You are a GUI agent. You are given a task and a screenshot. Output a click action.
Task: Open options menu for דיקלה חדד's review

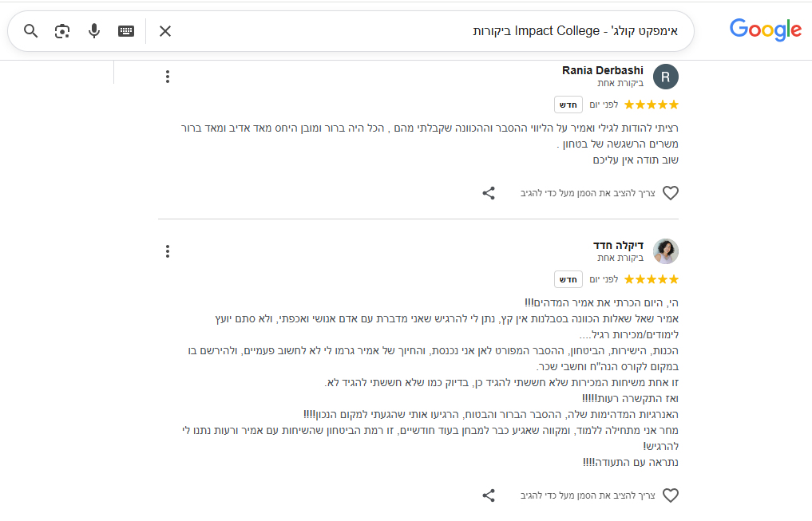pos(167,251)
